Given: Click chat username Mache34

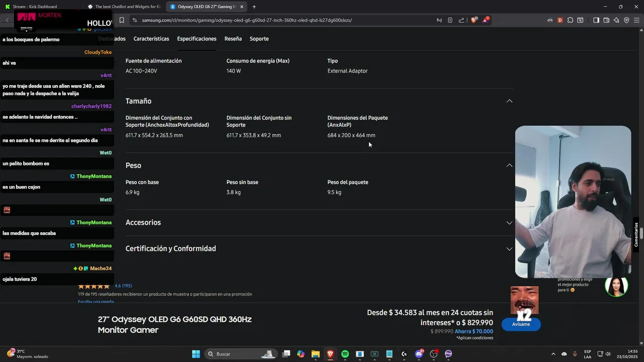Looking at the screenshot, I should coord(101,268).
